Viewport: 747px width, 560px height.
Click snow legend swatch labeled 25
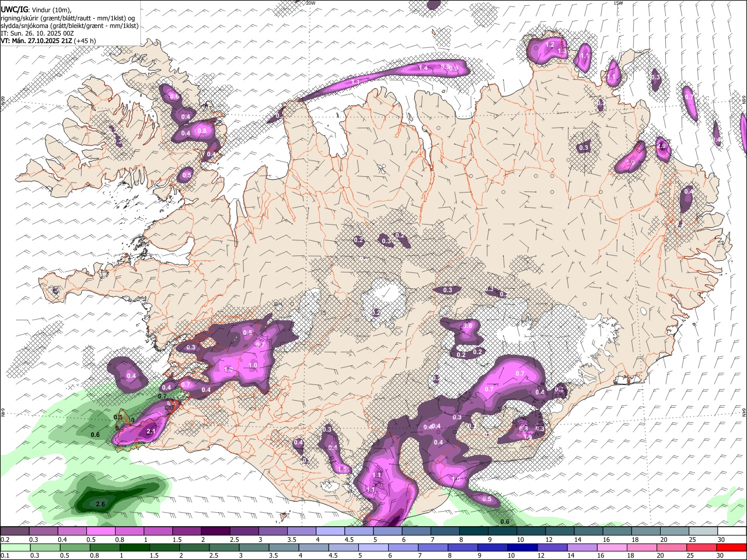[703, 531]
